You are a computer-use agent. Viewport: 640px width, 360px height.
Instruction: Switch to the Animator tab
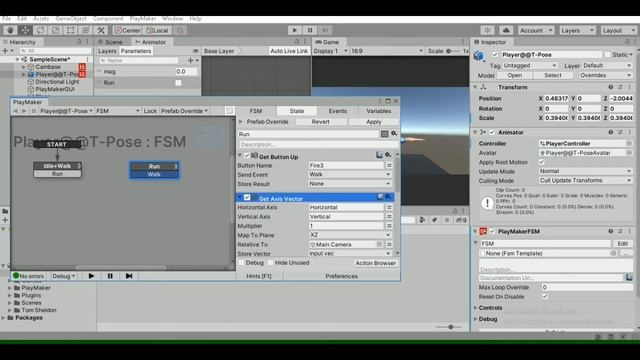150,42
